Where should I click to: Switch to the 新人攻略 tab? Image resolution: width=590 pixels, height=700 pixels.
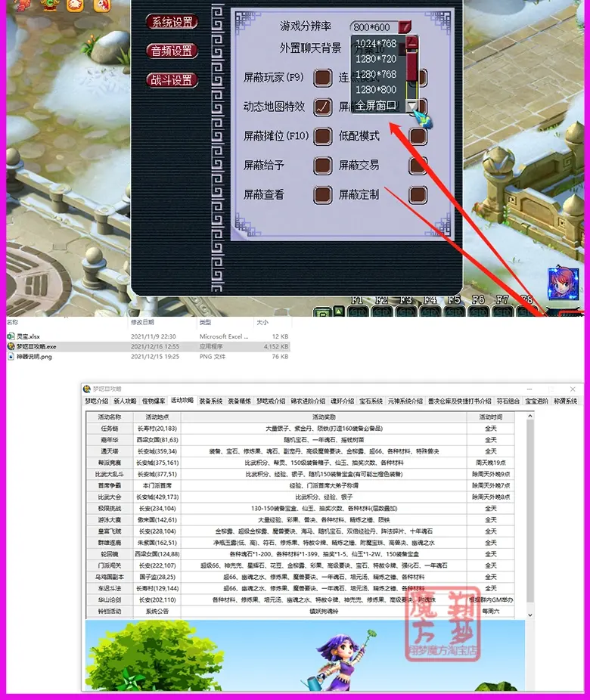coord(125,401)
